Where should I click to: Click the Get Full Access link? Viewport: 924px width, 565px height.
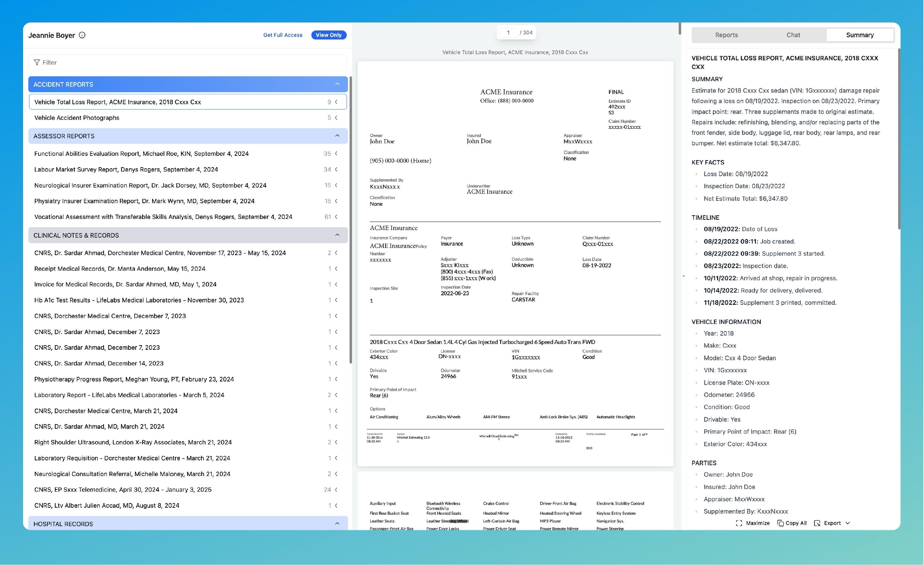[x=282, y=35]
